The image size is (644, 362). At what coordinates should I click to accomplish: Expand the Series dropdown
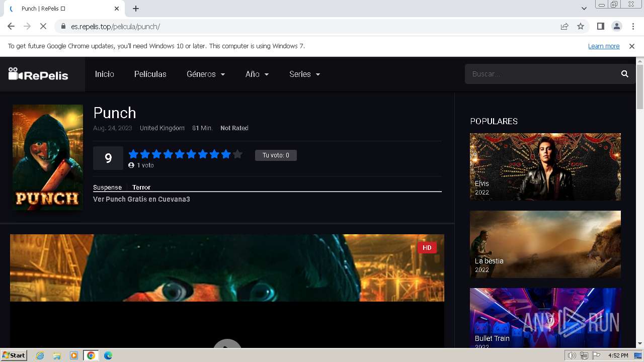point(304,74)
